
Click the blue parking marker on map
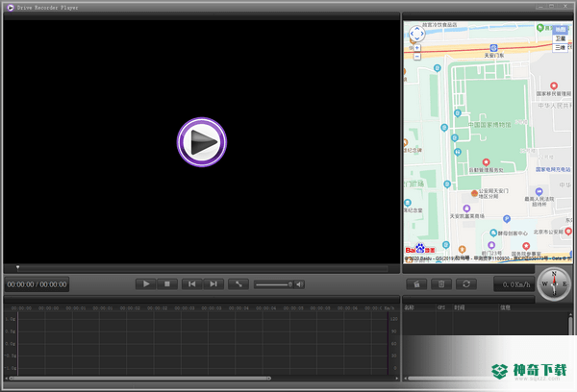(507, 219)
